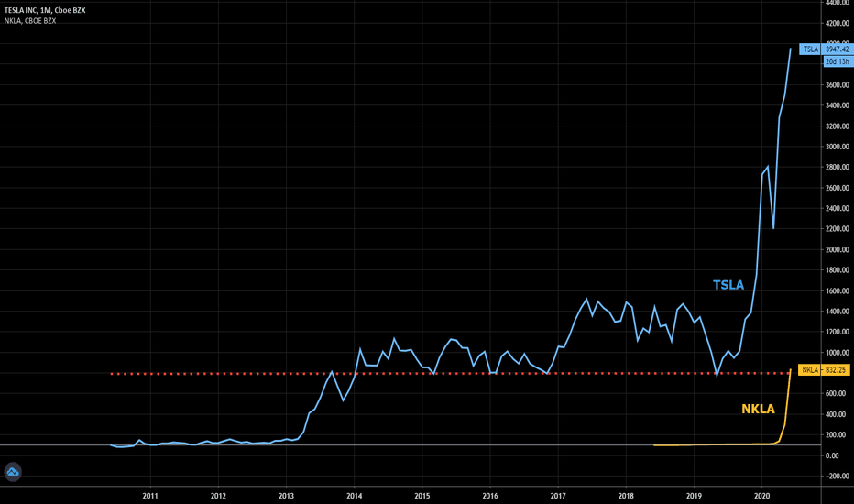Click the 600.00 price scale value

(x=838, y=393)
